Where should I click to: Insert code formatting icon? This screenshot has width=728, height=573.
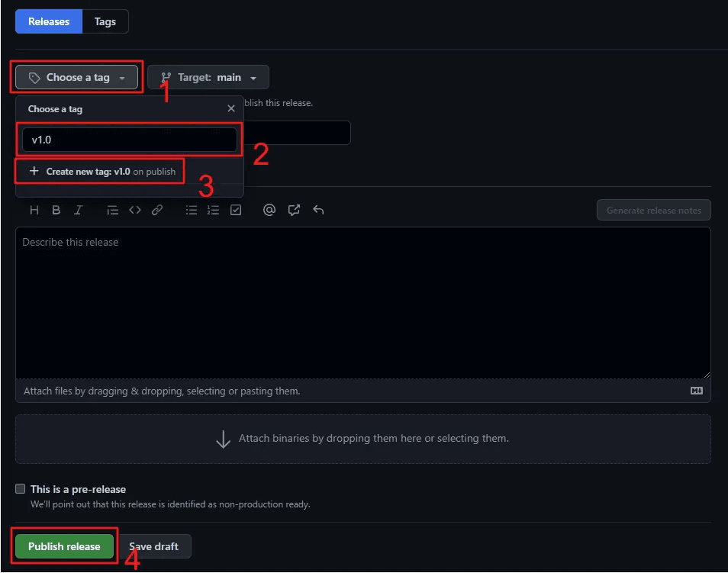(x=135, y=211)
